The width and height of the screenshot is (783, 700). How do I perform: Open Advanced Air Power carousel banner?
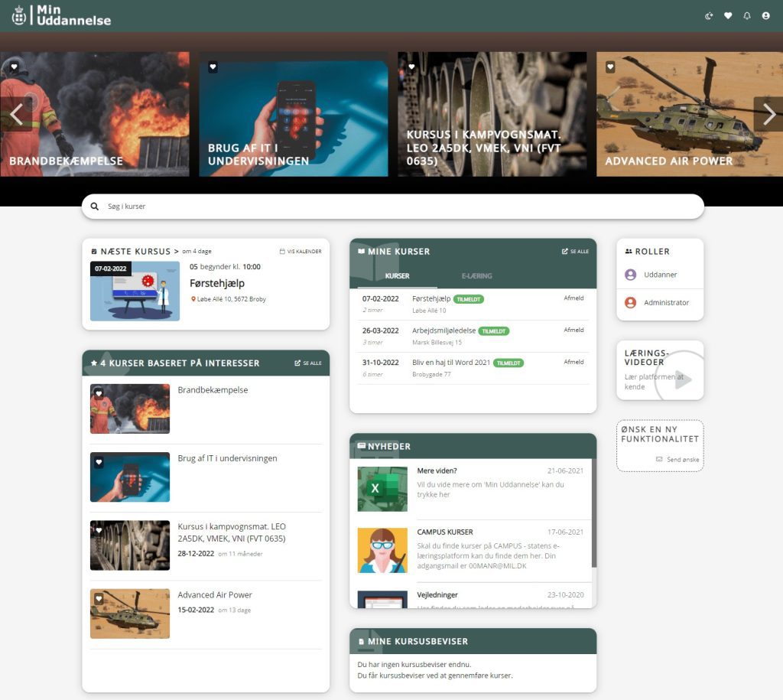[x=690, y=114]
